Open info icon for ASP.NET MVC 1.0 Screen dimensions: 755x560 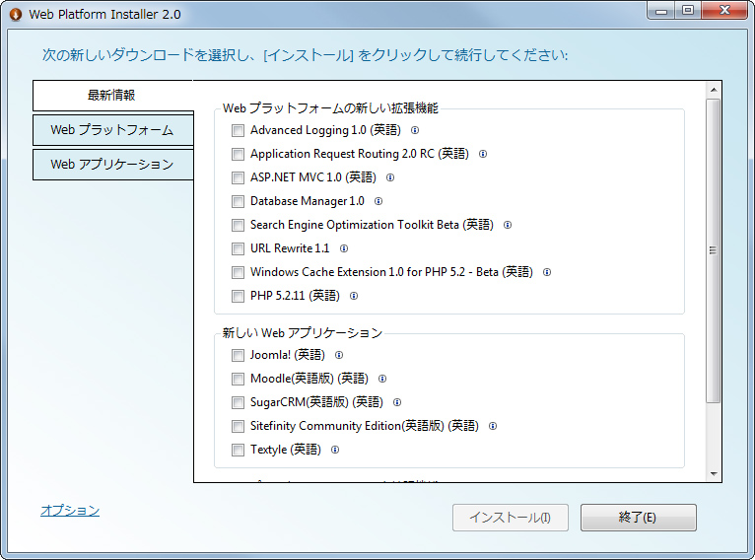[390, 177]
